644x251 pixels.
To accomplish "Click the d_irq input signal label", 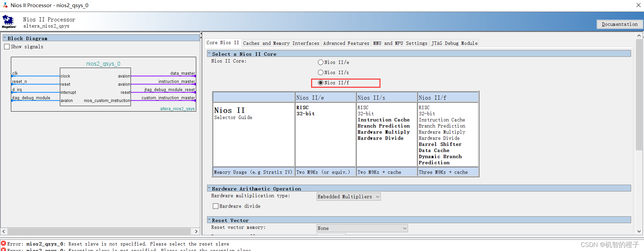I will pos(17,90).
